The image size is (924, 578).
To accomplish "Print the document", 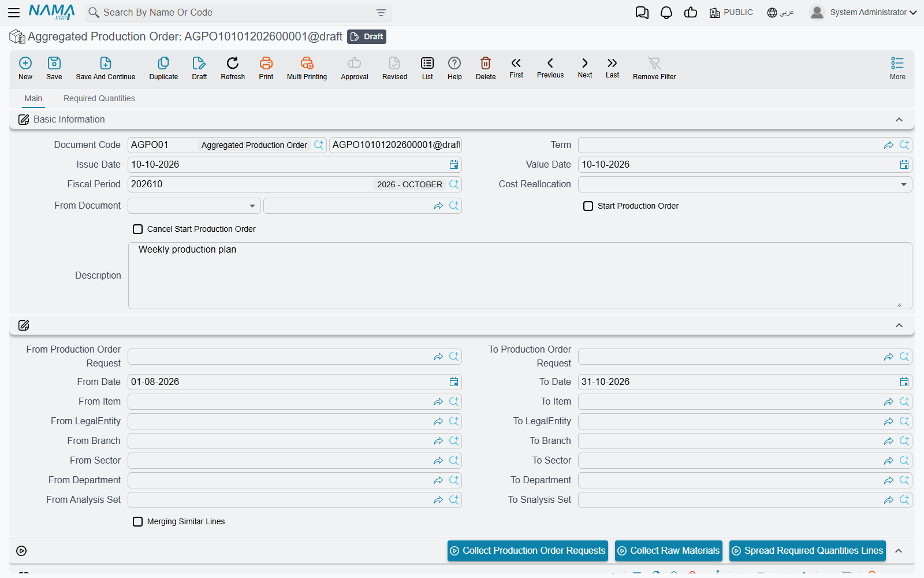I will pos(266,68).
